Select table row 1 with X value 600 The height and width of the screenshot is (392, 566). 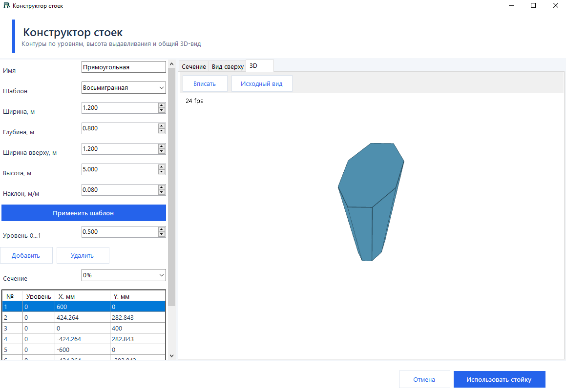[x=84, y=307]
